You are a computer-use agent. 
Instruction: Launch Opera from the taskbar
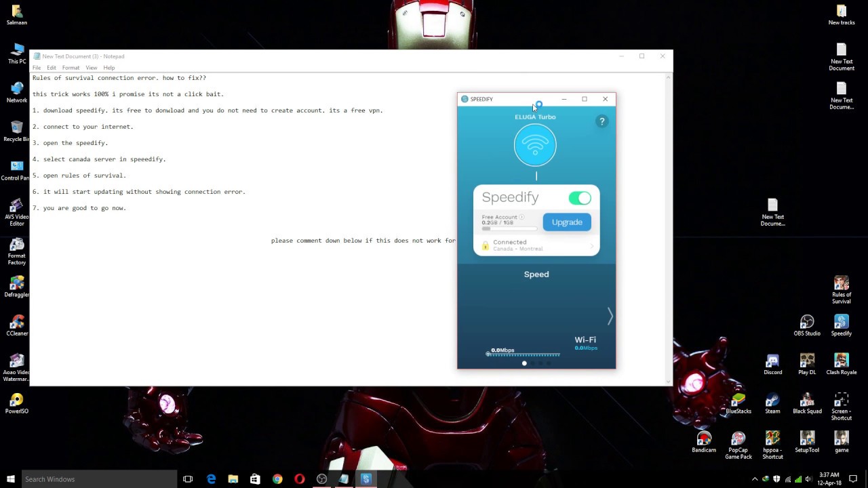pyautogui.click(x=300, y=479)
